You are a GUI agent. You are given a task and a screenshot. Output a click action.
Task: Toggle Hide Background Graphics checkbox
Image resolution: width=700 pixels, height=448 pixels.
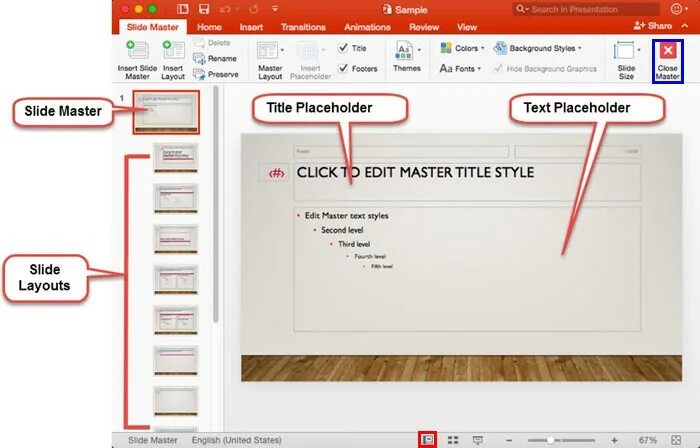pyautogui.click(x=498, y=69)
